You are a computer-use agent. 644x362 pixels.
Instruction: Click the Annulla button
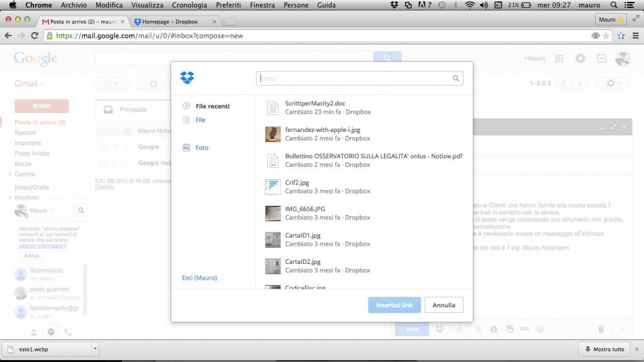point(443,305)
